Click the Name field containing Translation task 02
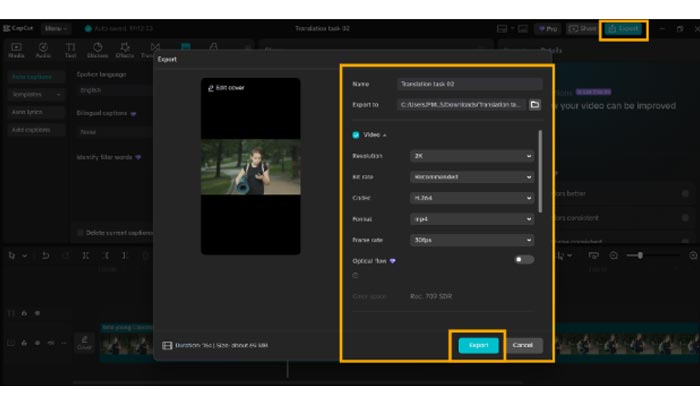The width and height of the screenshot is (700, 400). 469,85
